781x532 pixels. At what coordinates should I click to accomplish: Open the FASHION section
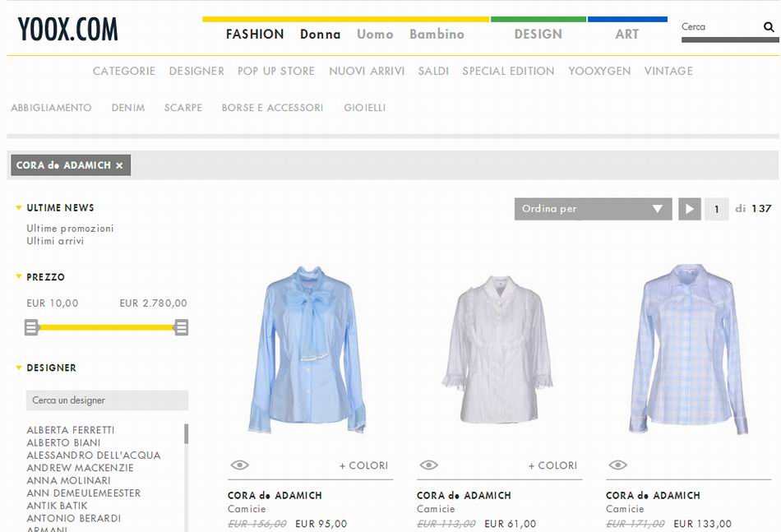255,34
